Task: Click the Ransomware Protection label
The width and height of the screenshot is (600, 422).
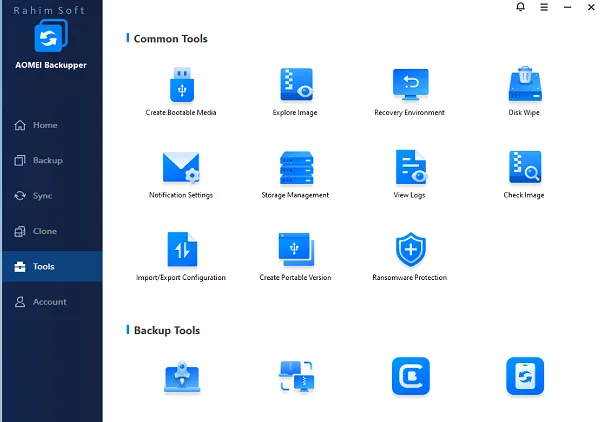Action: [x=410, y=277]
